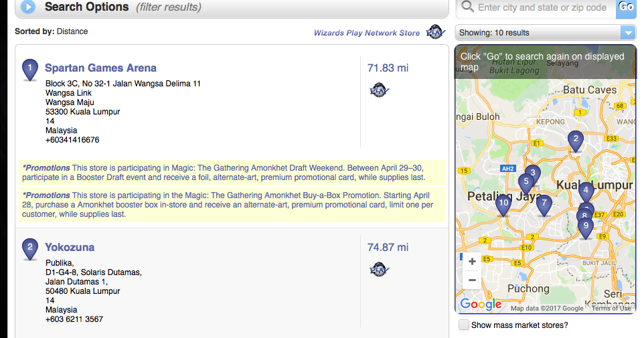
Task: Click the phone number +60341416676
Action: tap(72, 140)
